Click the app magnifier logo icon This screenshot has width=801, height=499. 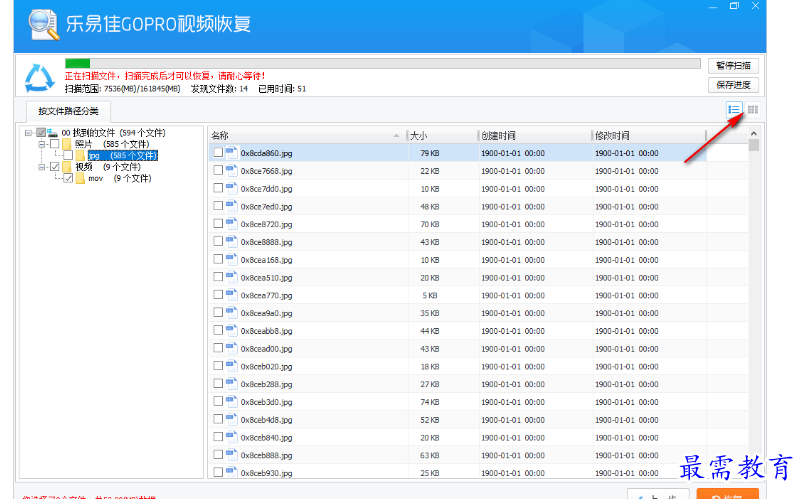pyautogui.click(x=43, y=23)
